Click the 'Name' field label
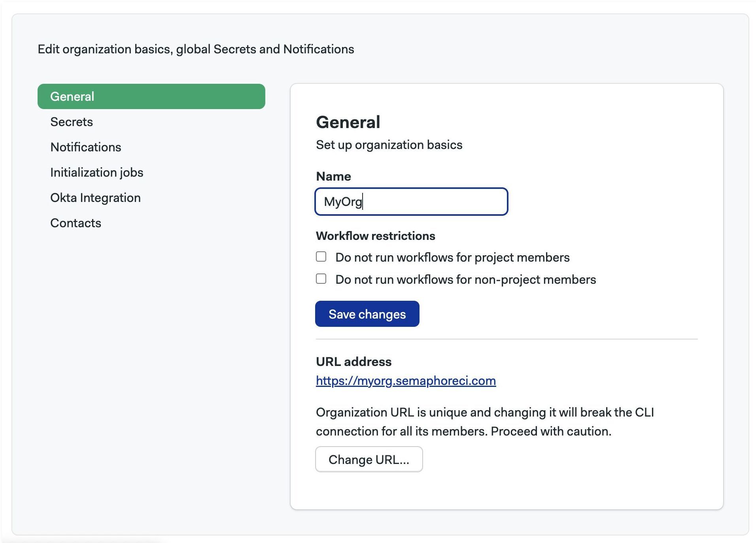The height and width of the screenshot is (543, 756). coord(333,176)
